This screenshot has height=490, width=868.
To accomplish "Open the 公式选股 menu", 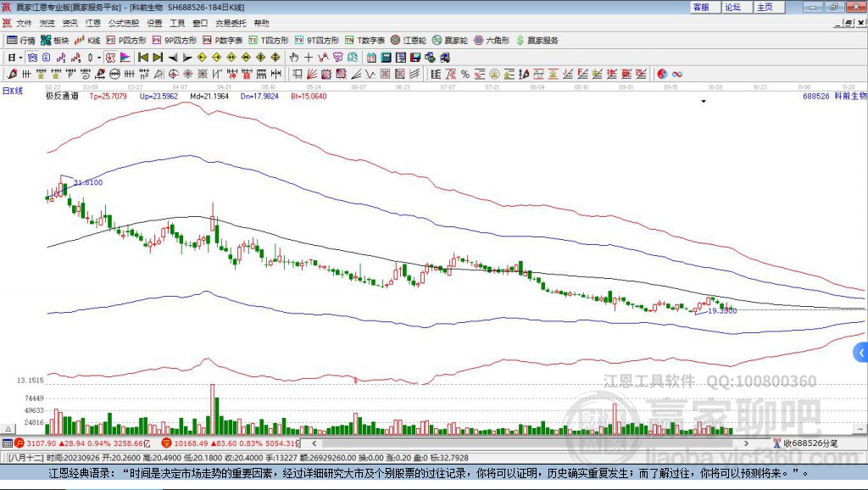I will (124, 23).
